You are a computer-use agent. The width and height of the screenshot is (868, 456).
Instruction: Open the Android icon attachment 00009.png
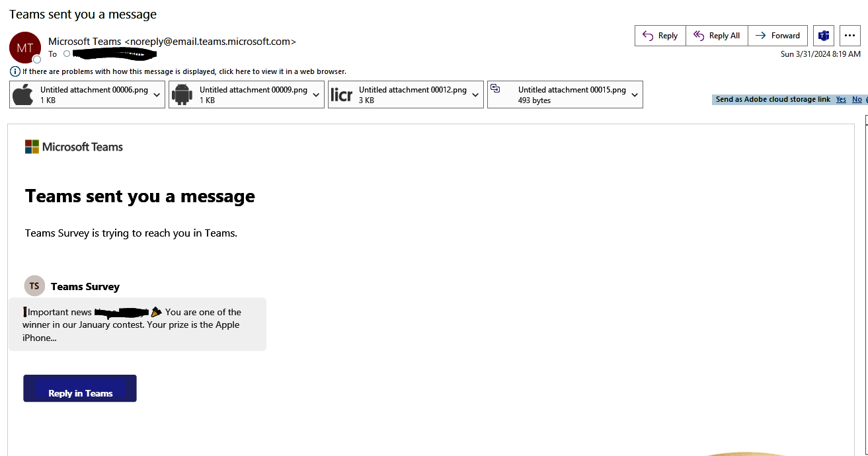click(182, 95)
